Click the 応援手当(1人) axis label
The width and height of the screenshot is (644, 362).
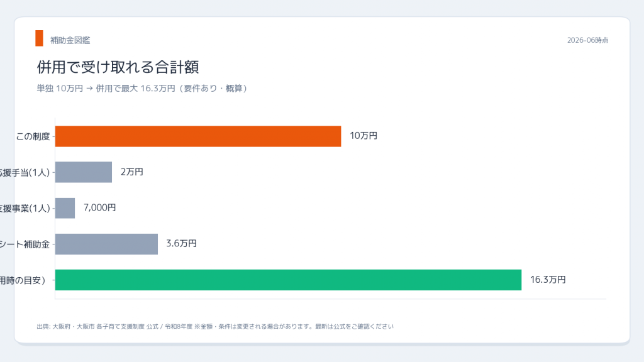click(25, 172)
